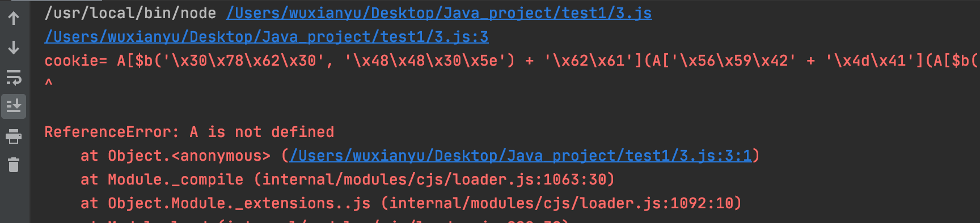This screenshot has height=223, width=980.
Task: Open the 3.js:3:1 stack trace link
Action: tap(521, 156)
